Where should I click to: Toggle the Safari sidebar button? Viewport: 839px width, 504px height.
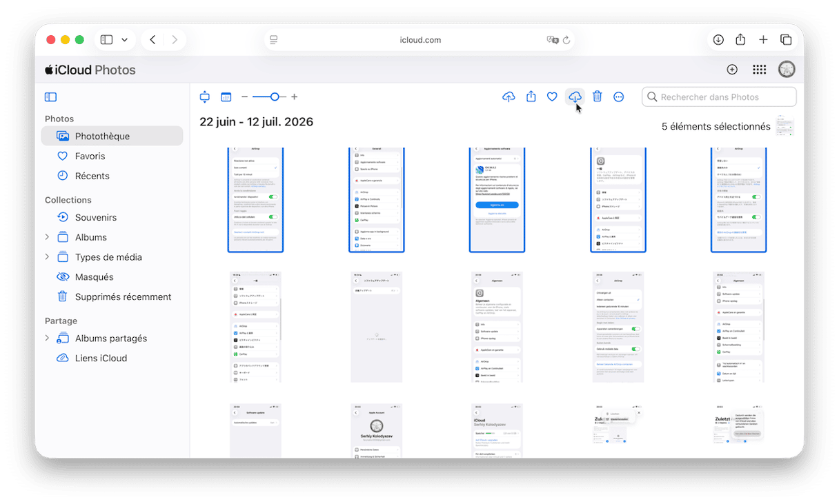click(x=106, y=40)
